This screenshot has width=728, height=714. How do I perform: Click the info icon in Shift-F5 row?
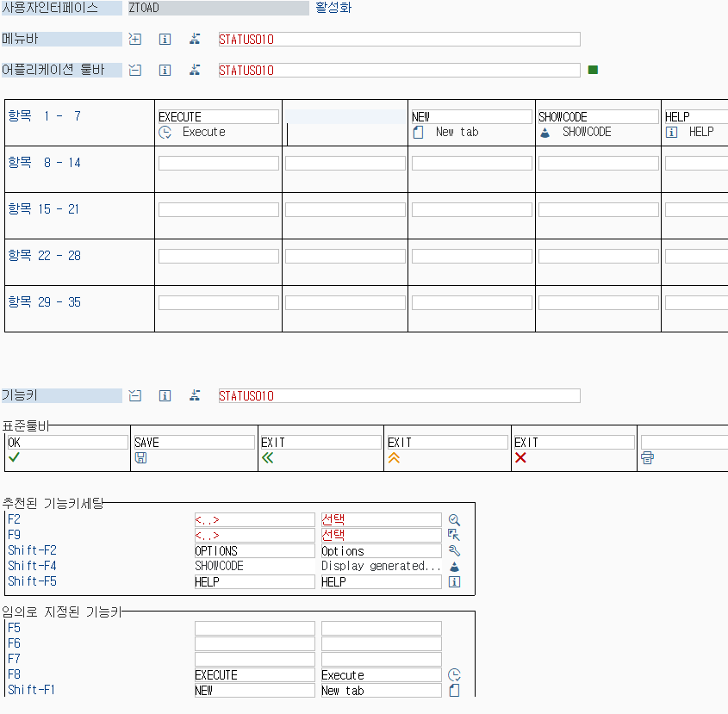point(454,582)
